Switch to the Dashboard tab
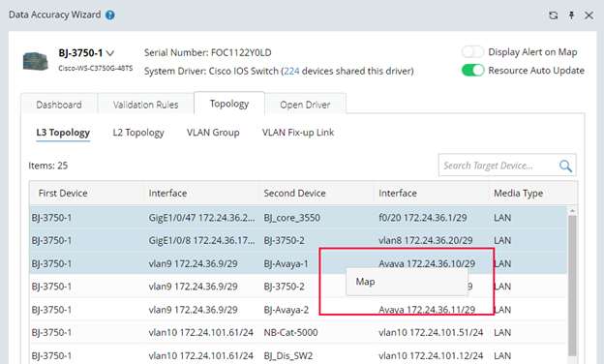 click(59, 105)
